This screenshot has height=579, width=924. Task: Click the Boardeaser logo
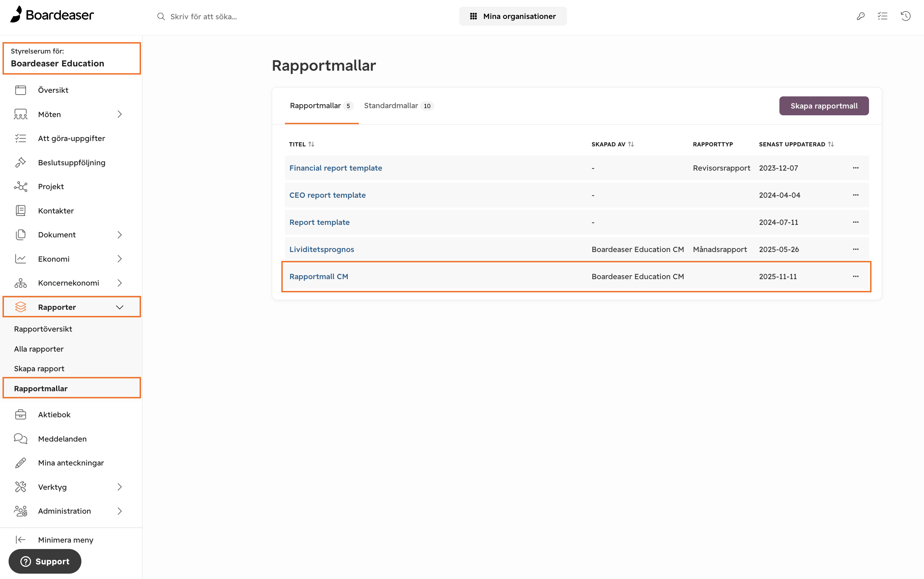52,15
